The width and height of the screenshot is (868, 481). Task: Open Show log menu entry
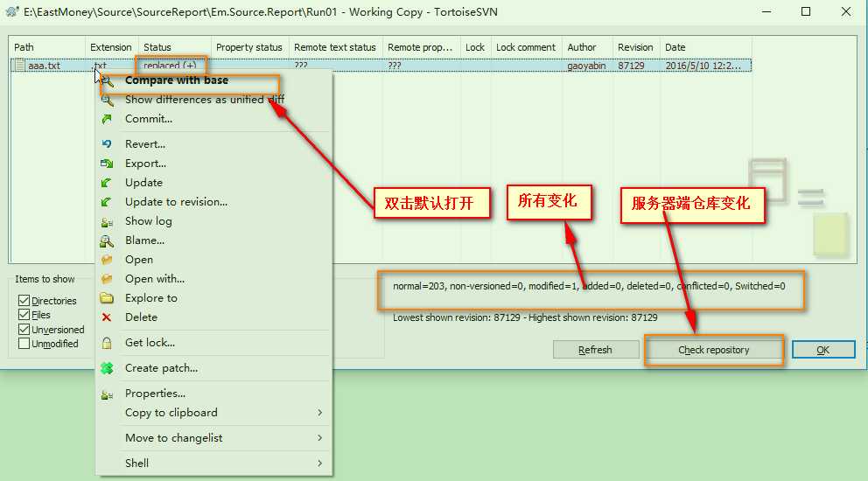pyautogui.click(x=214, y=221)
